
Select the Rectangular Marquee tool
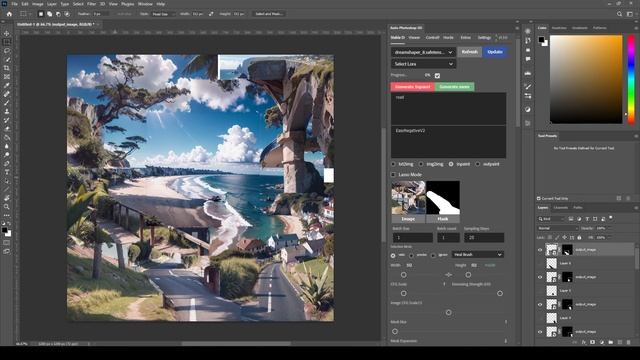coord(7,42)
